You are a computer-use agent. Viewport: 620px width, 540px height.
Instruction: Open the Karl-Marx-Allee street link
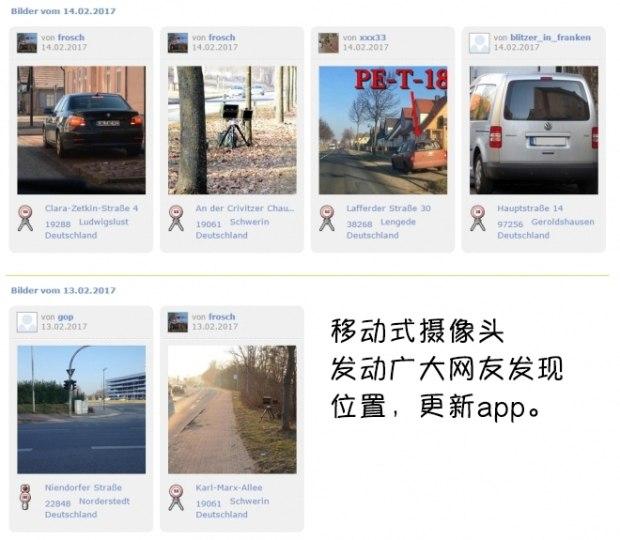coord(229,487)
